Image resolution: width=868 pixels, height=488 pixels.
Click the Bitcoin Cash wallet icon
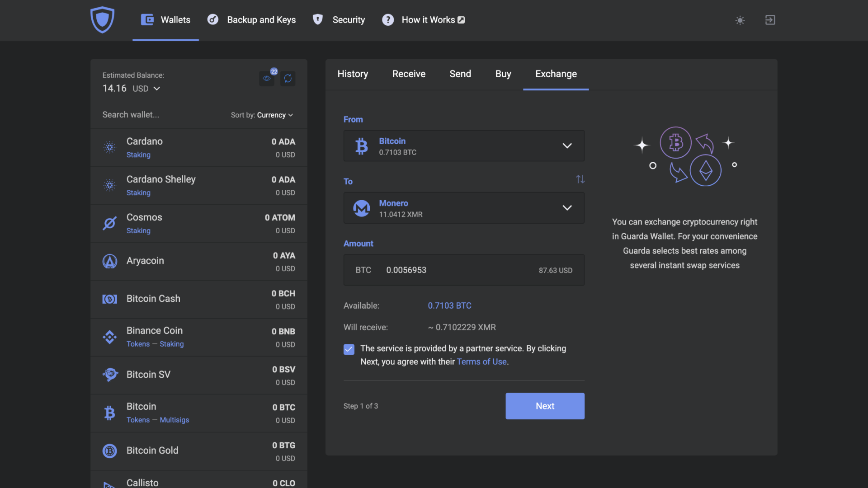click(110, 299)
